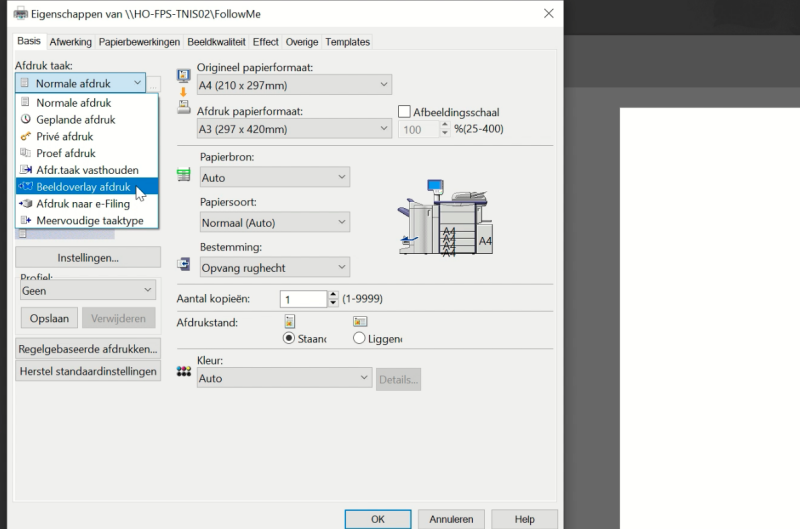800x529 pixels.
Task: Click the Instellingen... button
Action: tap(88, 258)
